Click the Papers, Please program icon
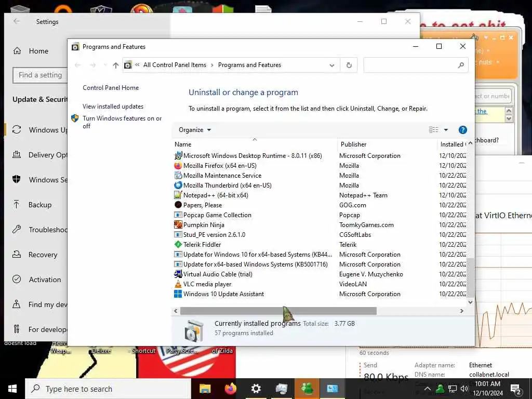The width and height of the screenshot is (532, 399). (178, 205)
